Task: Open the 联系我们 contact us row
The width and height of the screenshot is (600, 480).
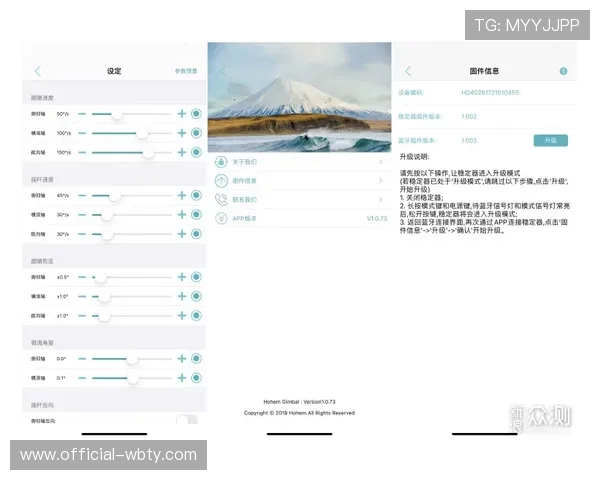Action: [300, 199]
